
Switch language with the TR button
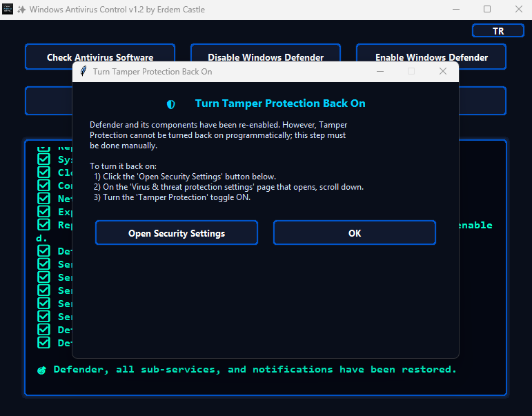[498, 31]
